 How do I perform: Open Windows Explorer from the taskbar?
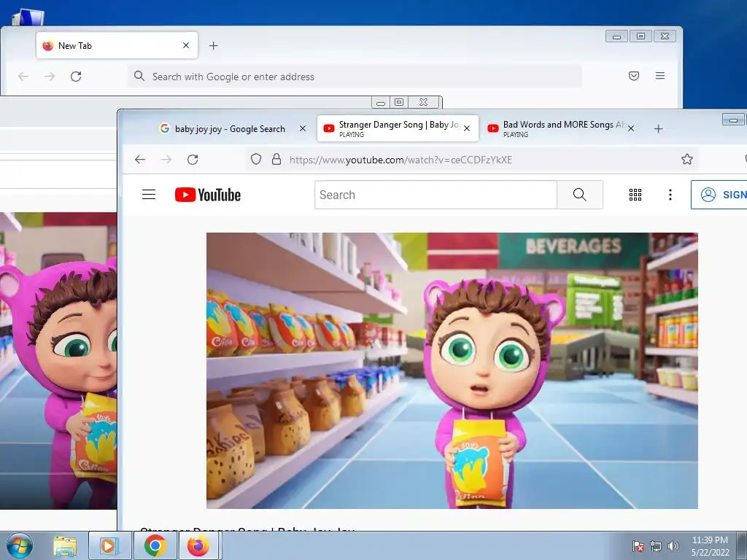pyautogui.click(x=65, y=545)
